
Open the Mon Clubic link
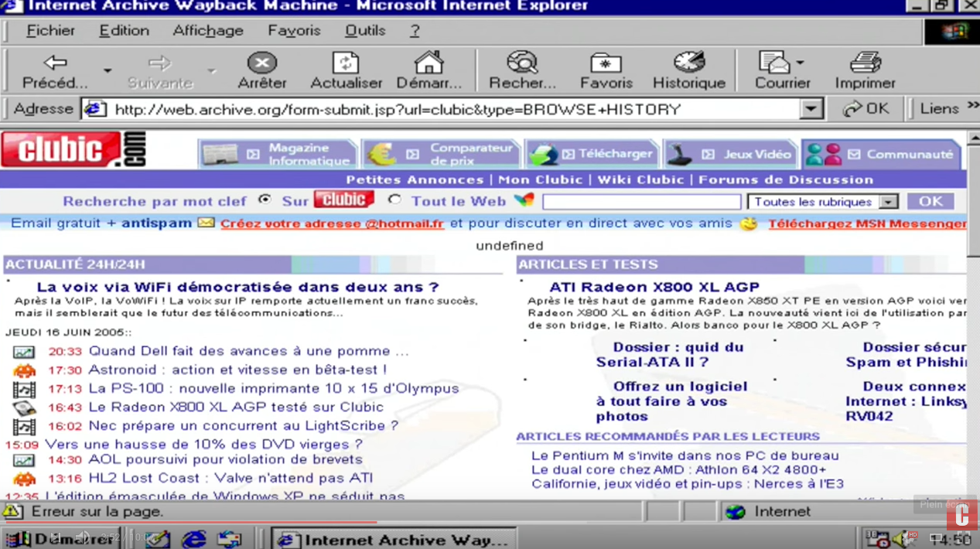[x=541, y=179]
